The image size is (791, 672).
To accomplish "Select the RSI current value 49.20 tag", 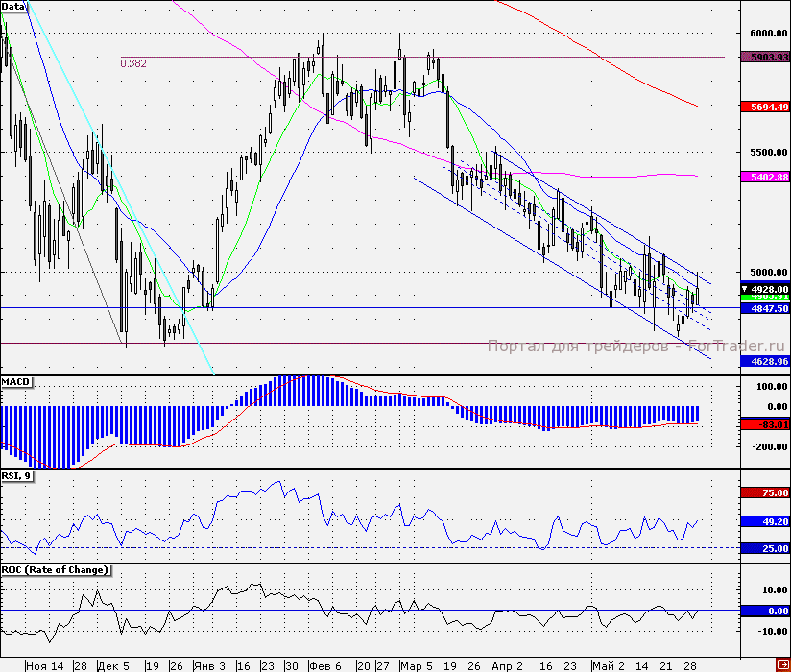I will click(x=765, y=522).
